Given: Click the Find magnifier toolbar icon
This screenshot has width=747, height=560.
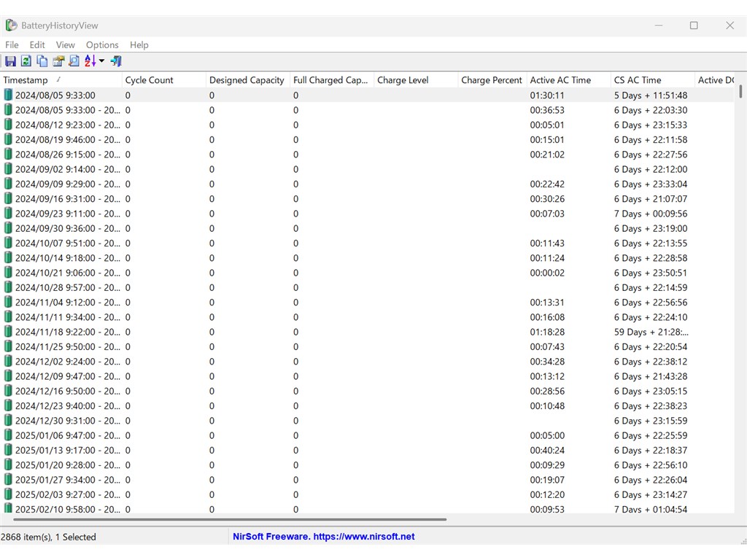Looking at the screenshot, I should click(x=74, y=61).
